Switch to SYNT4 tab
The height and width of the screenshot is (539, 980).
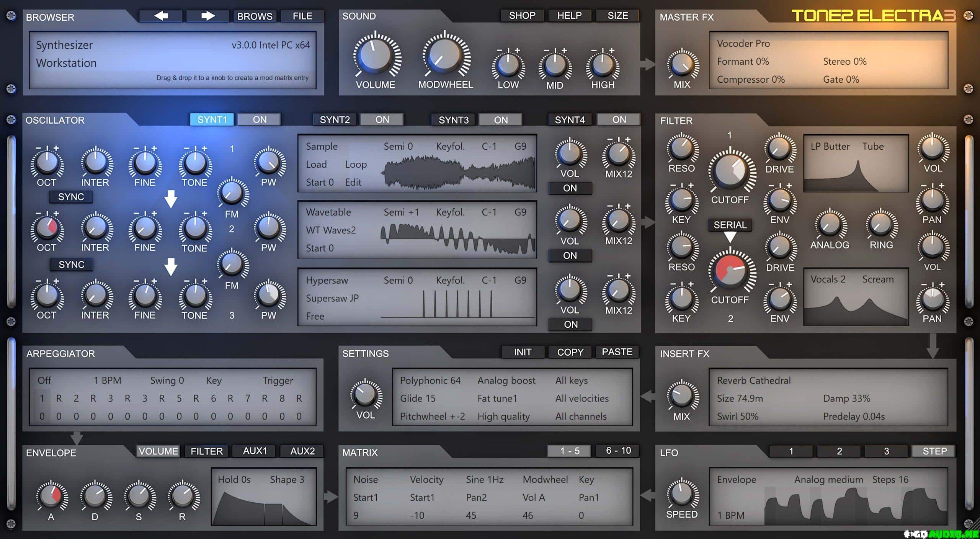click(x=570, y=119)
